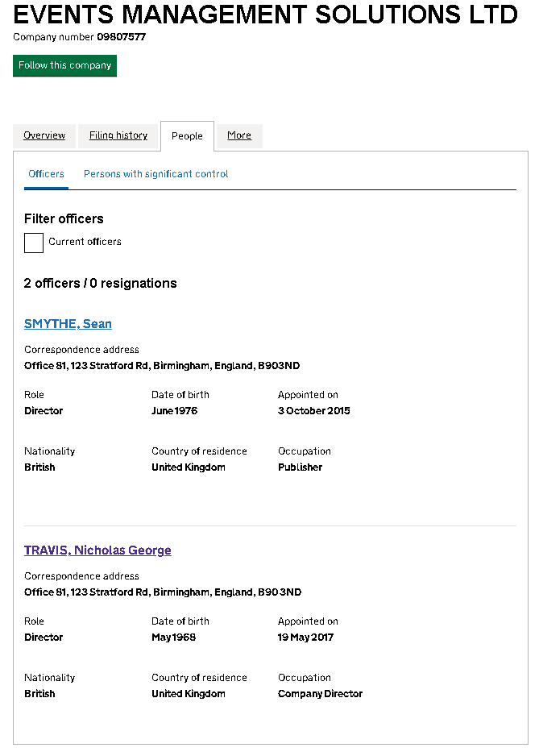This screenshot has height=756, width=539.
Task: Click Sean Smythe's correspondence address text
Action: tap(162, 366)
